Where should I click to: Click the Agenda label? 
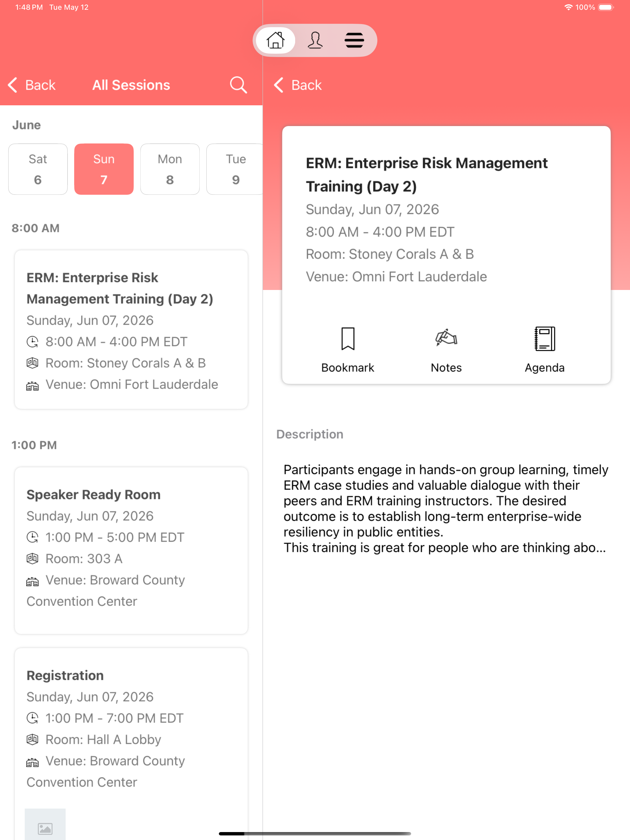(545, 367)
